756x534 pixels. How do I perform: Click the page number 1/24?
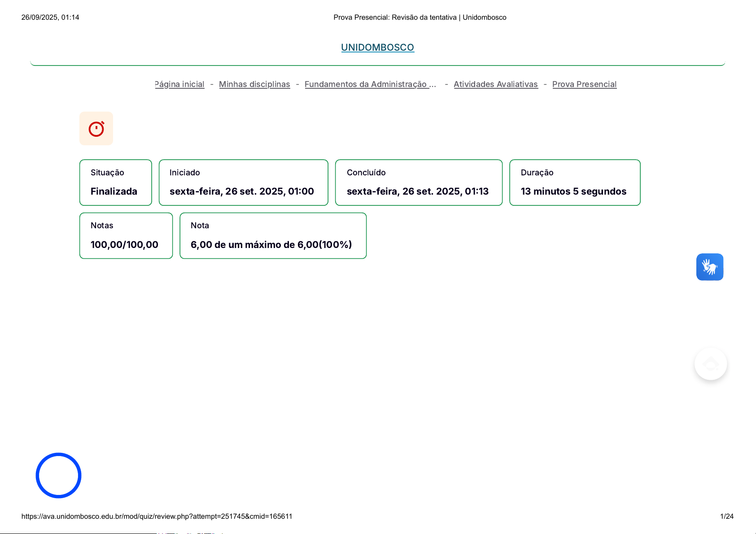[x=726, y=517]
